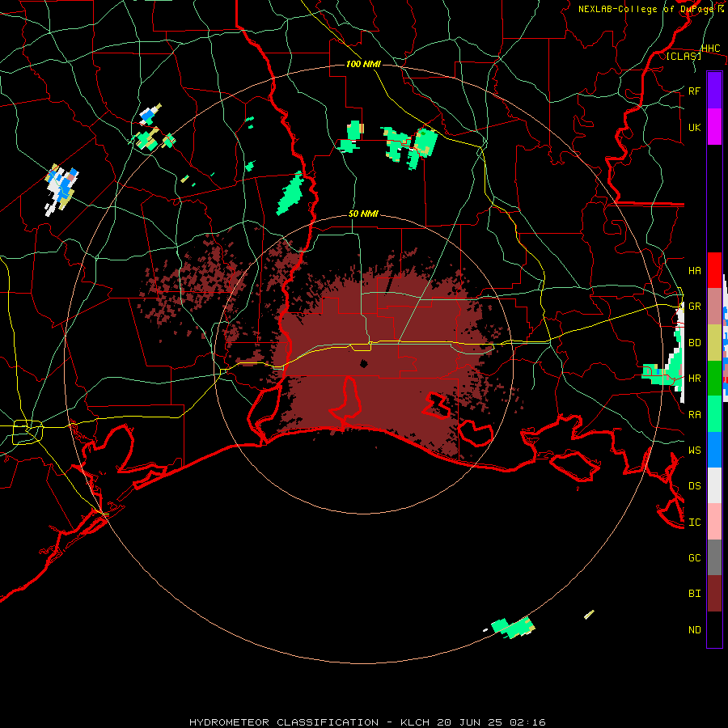Click the 'UK' legend label
The height and width of the screenshot is (728, 728).
(x=695, y=127)
